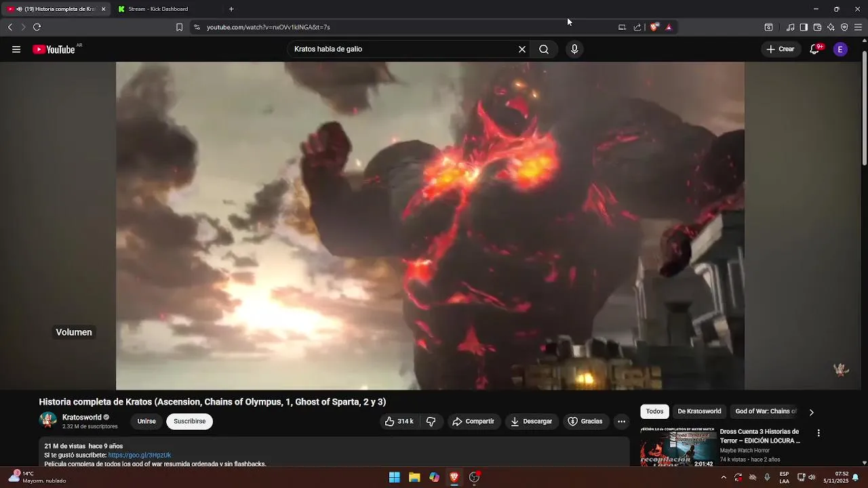Toggle the browser sidebar panel
Screen dimensions: 868x488
click(804, 27)
